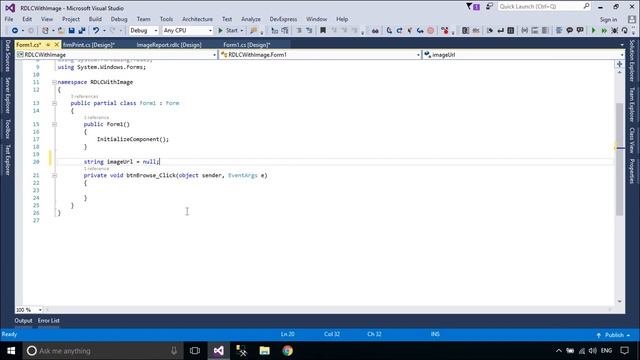Collapse the Form1 constructor block
640x360 pixels.
tap(54, 124)
